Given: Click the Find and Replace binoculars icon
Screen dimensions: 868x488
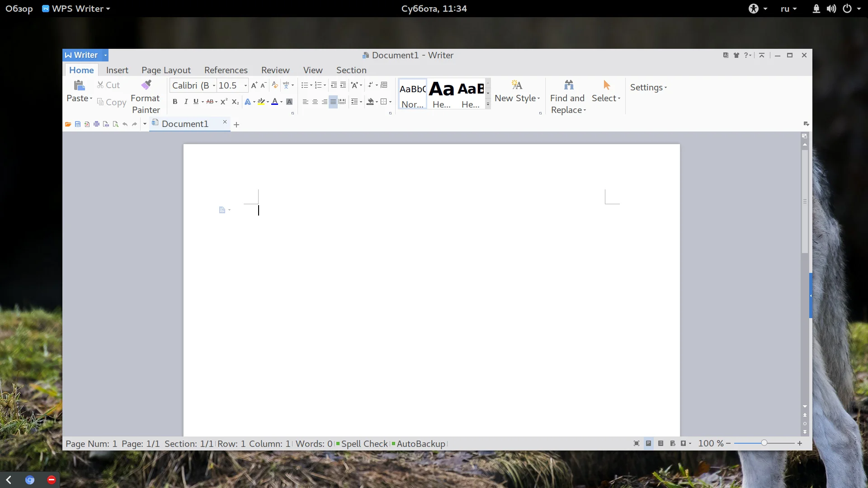Looking at the screenshot, I should 569,85.
